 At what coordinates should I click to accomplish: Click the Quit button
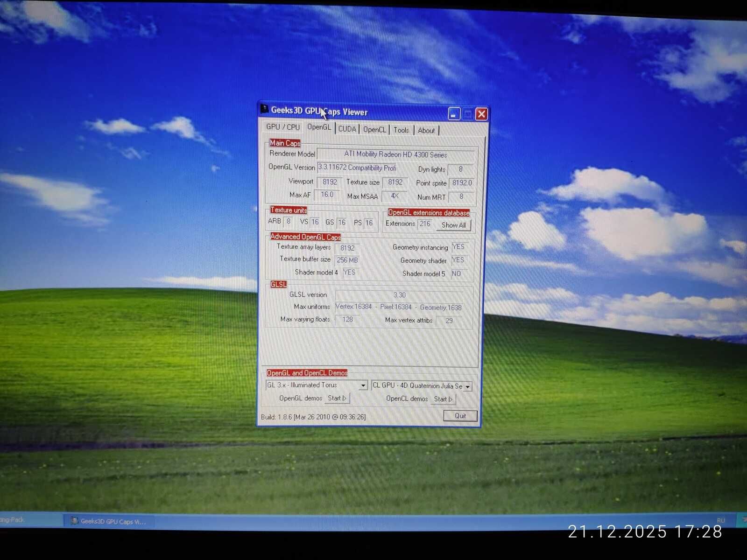point(460,416)
